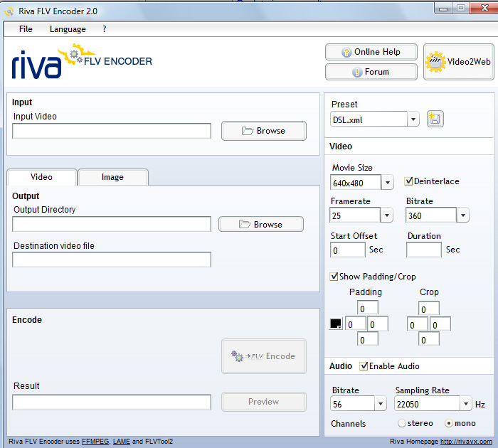Click the top Crop value field
Viewport: 498px width, 448px height.
click(x=429, y=309)
